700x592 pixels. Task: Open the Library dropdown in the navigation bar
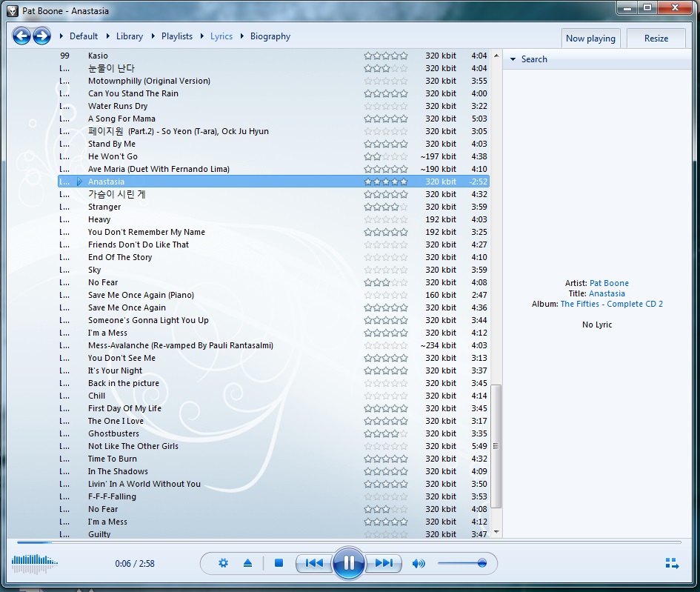coord(129,36)
